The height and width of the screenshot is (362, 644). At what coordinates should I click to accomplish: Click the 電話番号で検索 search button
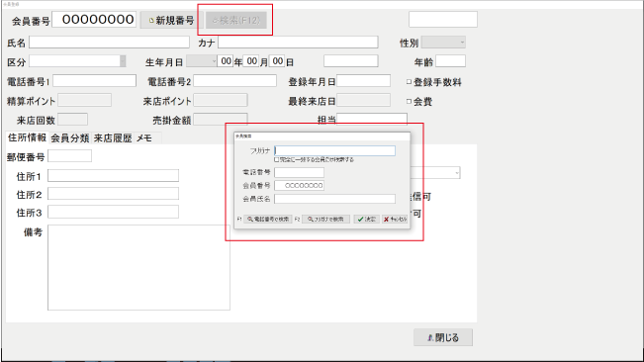pos(268,220)
